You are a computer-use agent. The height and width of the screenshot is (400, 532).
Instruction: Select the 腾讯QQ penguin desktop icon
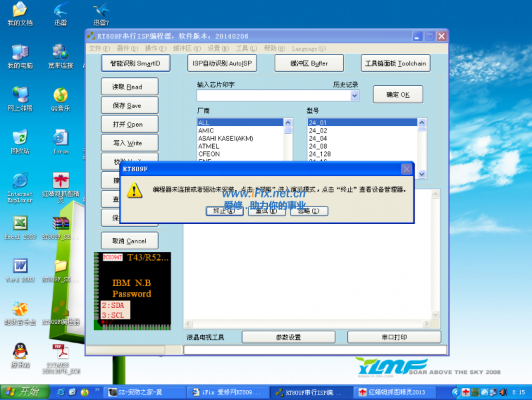[20, 353]
